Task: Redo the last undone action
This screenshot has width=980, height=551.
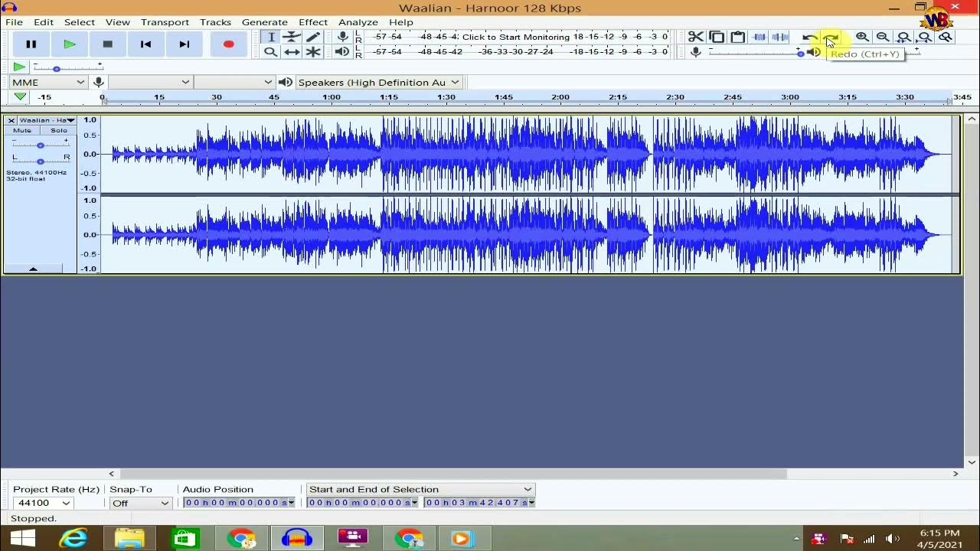Action: pos(831,37)
